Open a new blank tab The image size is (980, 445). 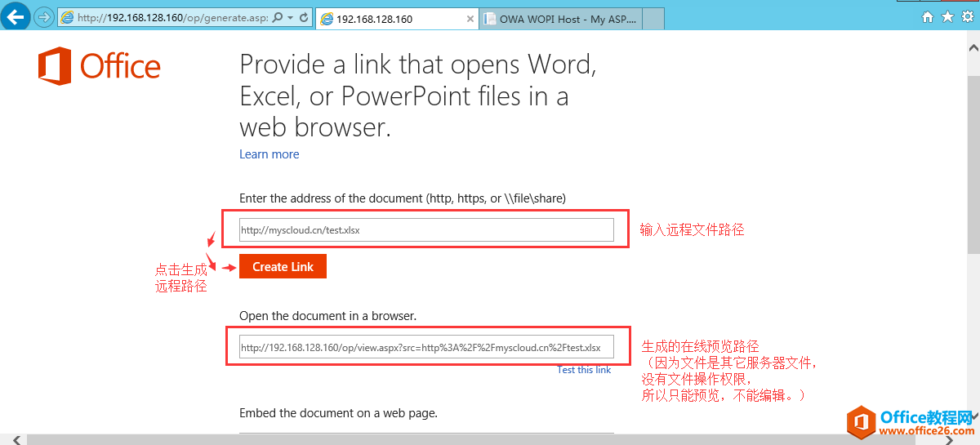(653, 19)
